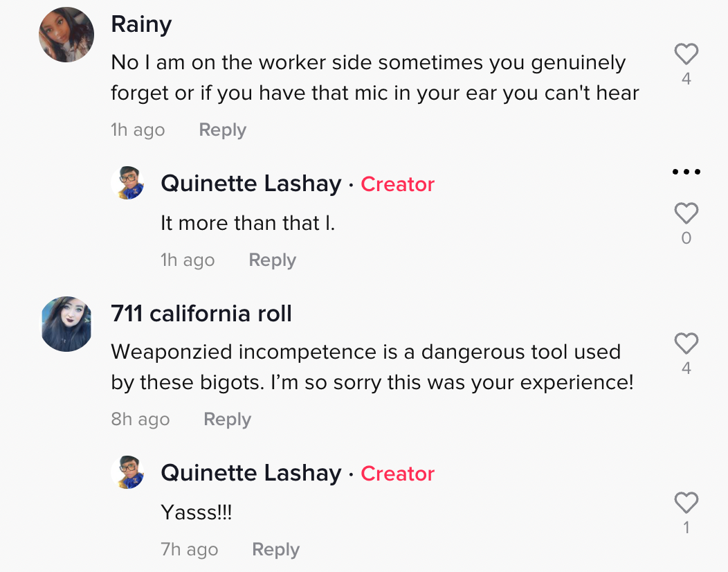Image resolution: width=728 pixels, height=572 pixels.
Task: Open 711 california roll's avatar
Action: click(x=66, y=324)
